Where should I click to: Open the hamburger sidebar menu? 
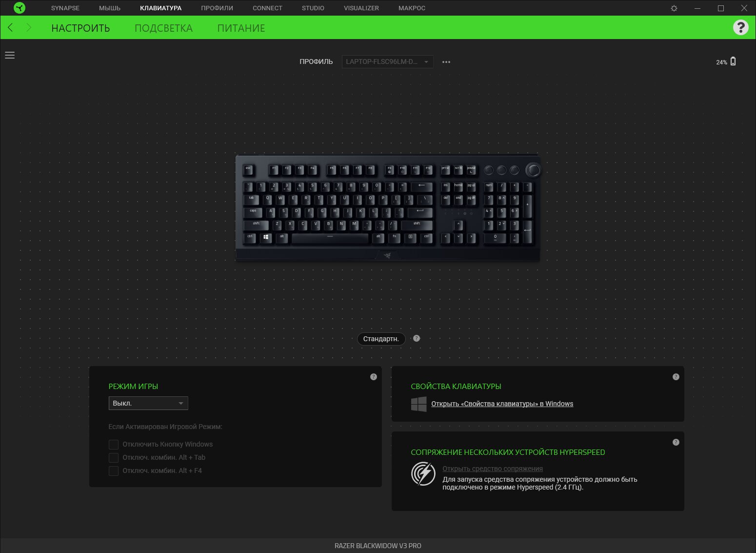click(x=10, y=55)
